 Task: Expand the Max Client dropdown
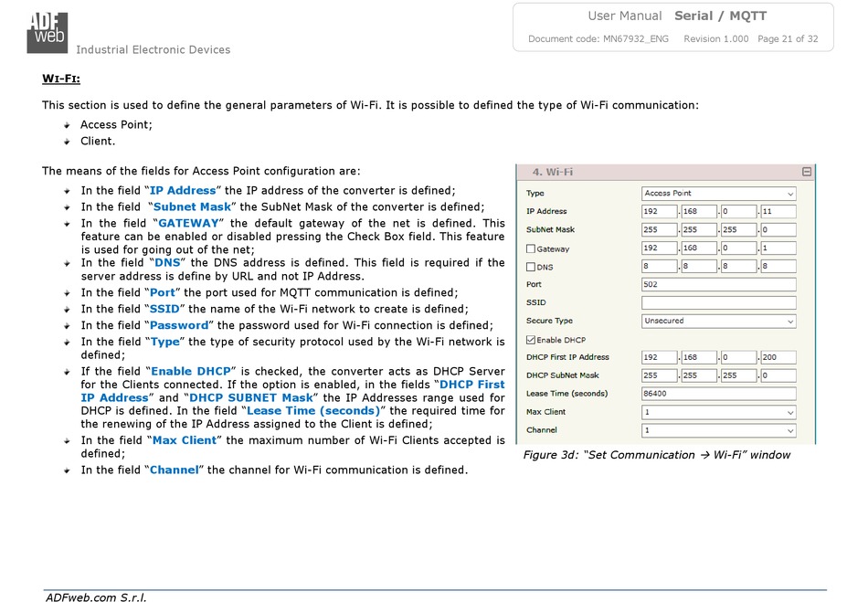pos(718,412)
